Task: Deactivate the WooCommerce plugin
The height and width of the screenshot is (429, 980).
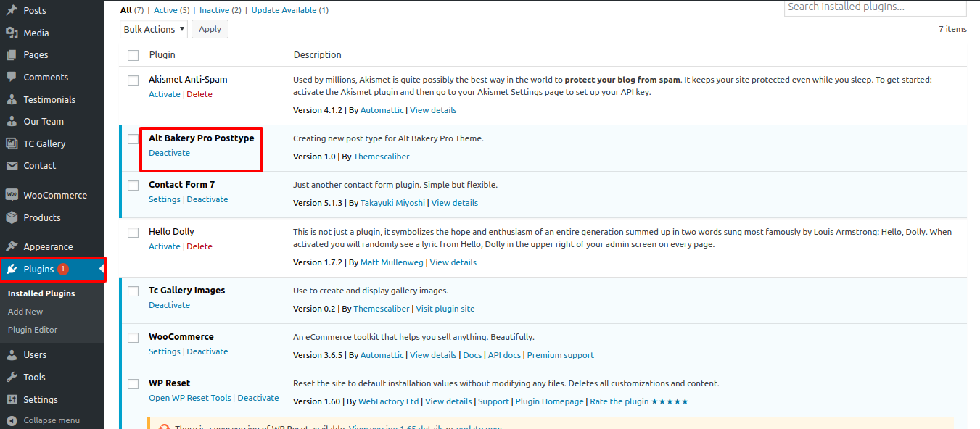Action: tap(207, 351)
